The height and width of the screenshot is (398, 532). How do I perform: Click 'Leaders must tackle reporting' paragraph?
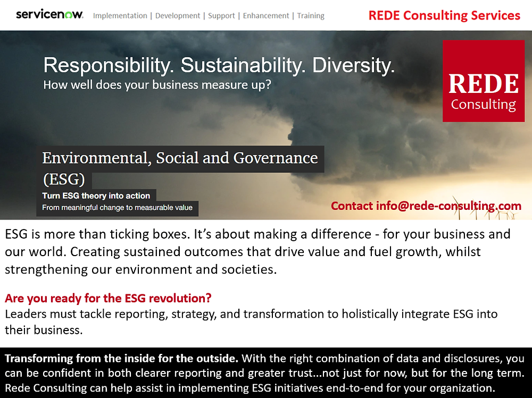coord(251,321)
